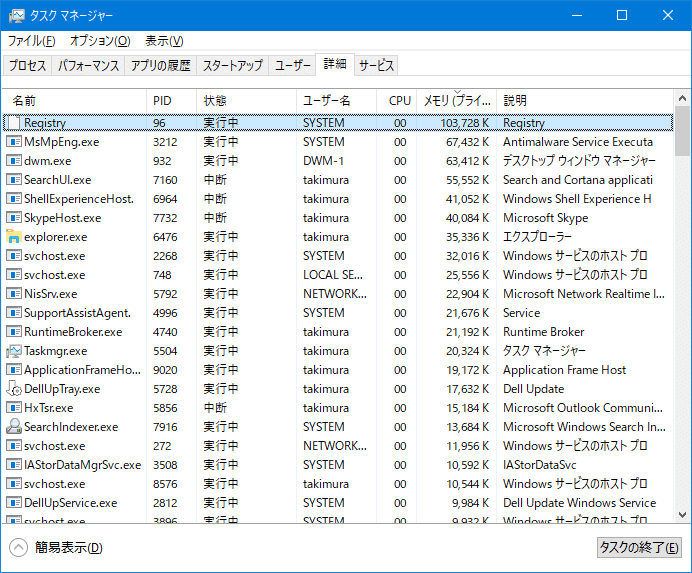Screen dimensions: 692x573
Task: Click memory value 13,684 K
Action: click(467, 426)
